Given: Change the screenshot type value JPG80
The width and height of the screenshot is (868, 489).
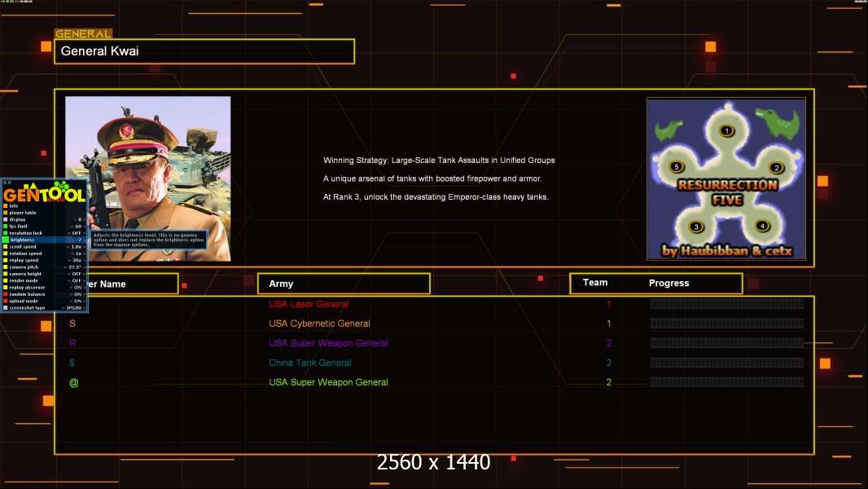Looking at the screenshot, I should point(73,308).
